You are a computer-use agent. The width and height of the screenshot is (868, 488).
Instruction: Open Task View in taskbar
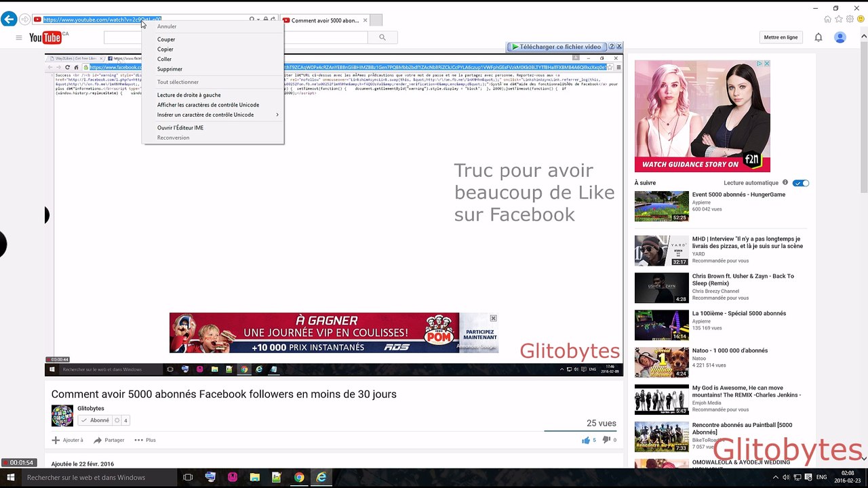click(x=188, y=477)
